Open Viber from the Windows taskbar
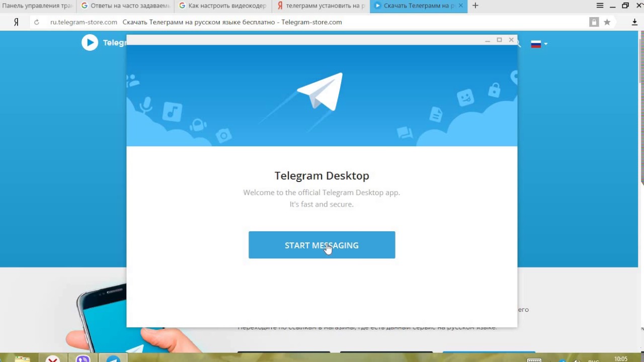Viewport: 644px width, 362px height. (83, 358)
